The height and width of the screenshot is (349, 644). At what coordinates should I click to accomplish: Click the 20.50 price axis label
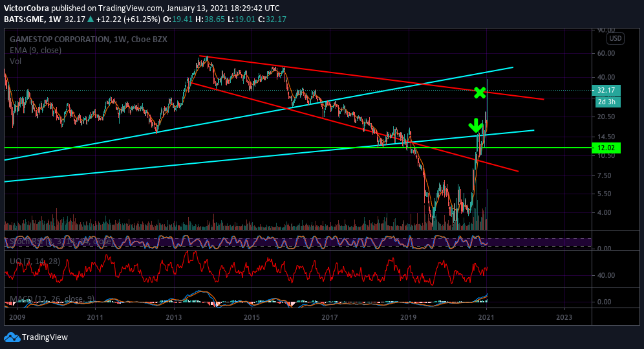(x=606, y=117)
